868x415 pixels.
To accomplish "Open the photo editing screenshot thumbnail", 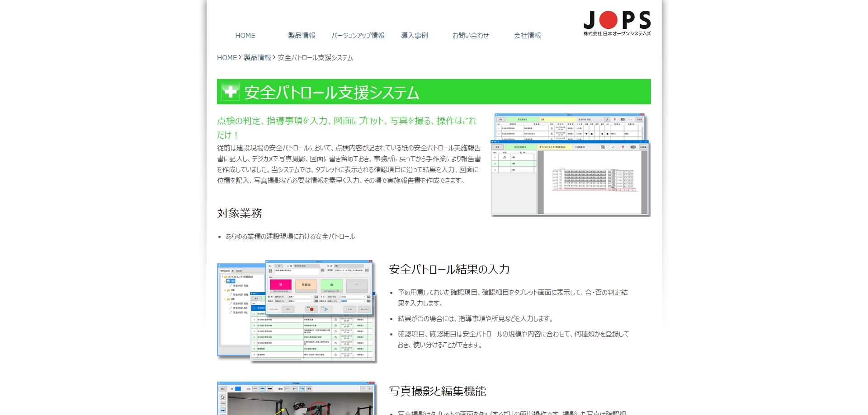I will 296,398.
